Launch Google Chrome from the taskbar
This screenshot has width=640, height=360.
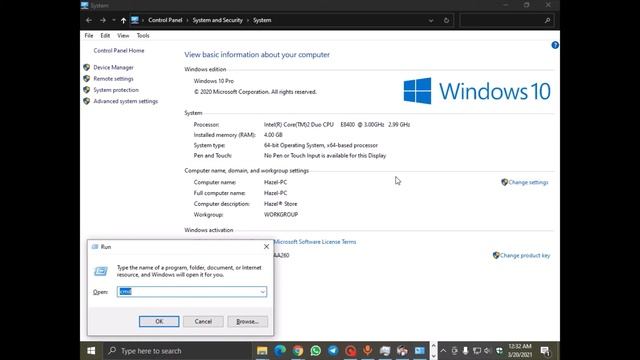point(298,351)
